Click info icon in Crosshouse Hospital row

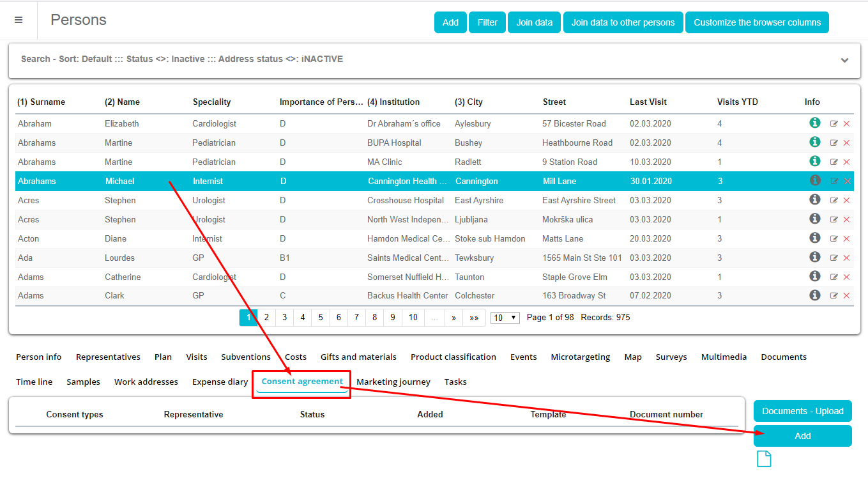[x=814, y=199]
